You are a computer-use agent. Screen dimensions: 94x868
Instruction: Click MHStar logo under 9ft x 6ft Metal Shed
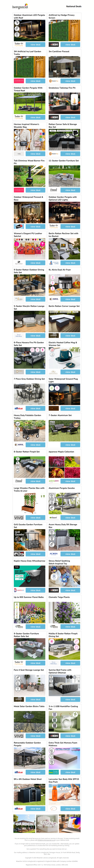[x=19, y=809]
